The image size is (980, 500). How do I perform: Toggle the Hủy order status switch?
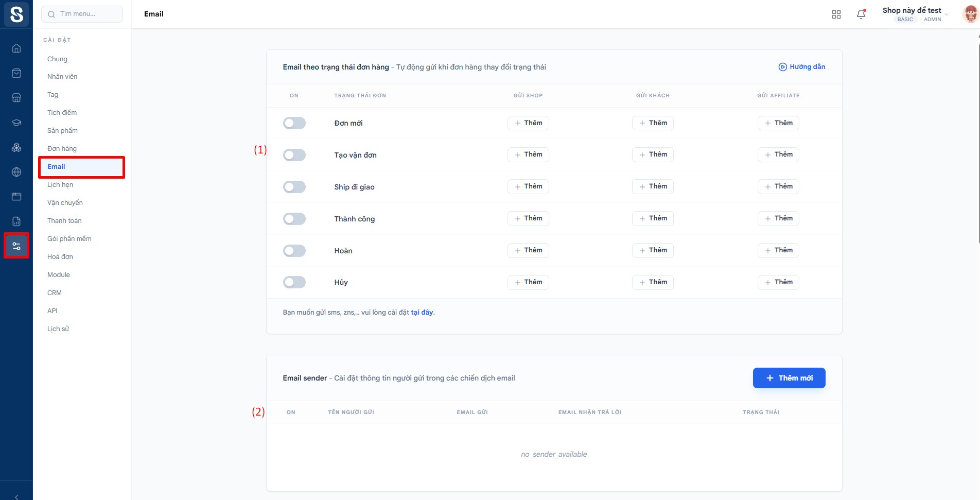point(294,282)
